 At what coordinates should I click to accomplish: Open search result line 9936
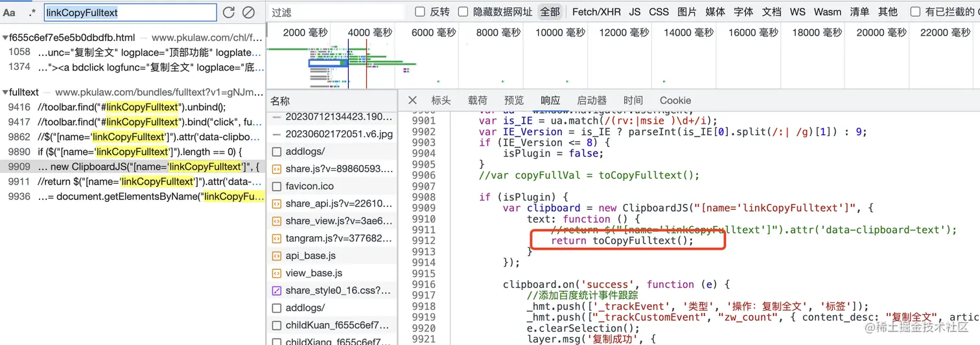coord(133,197)
